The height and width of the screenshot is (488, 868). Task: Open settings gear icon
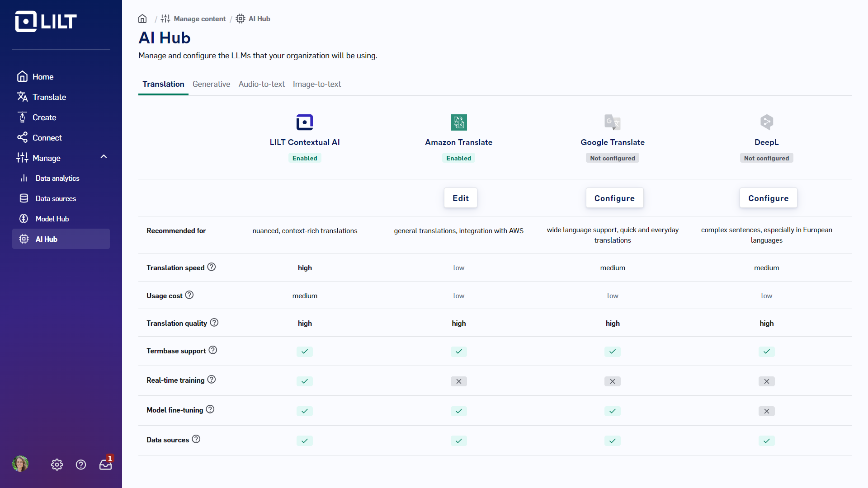tap(57, 465)
